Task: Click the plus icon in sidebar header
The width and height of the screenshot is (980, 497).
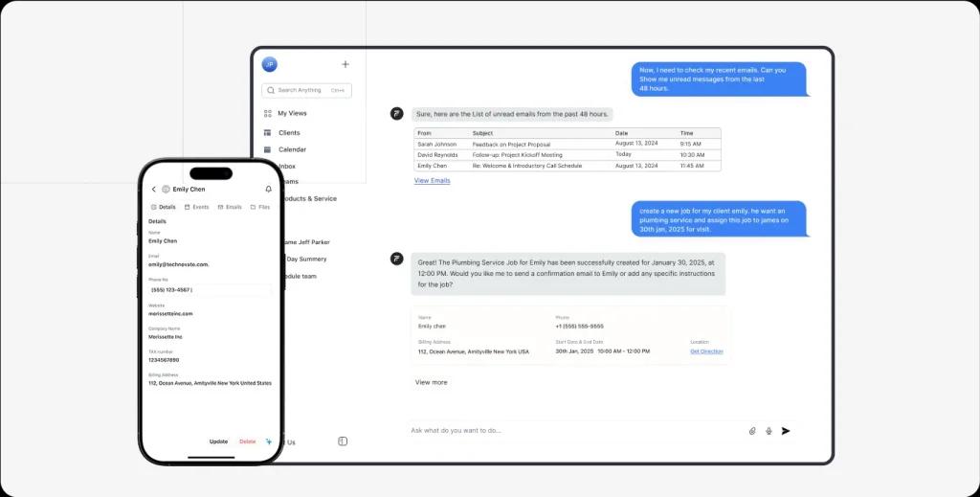Action: (345, 64)
